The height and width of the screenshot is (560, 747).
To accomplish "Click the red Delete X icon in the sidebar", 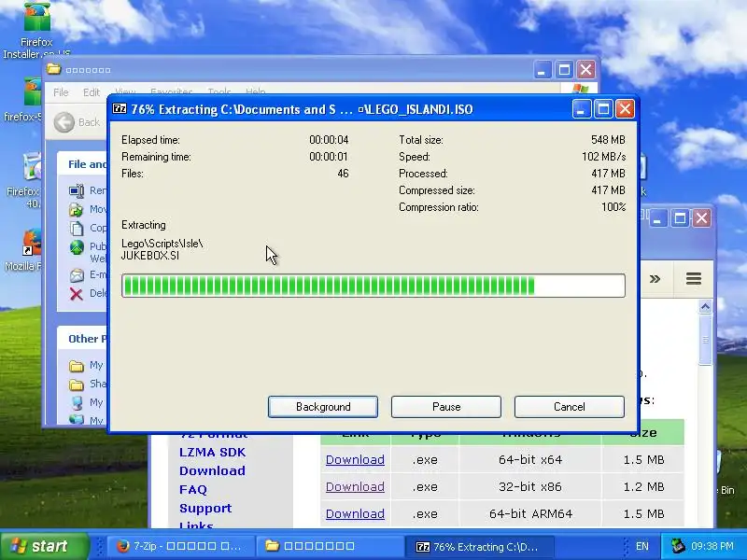I will click(x=77, y=294).
